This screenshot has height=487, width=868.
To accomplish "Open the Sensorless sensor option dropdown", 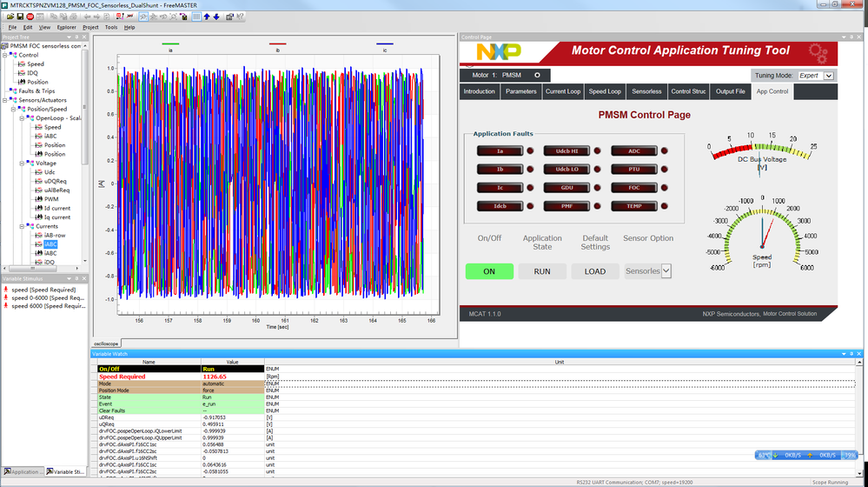I will coord(666,271).
